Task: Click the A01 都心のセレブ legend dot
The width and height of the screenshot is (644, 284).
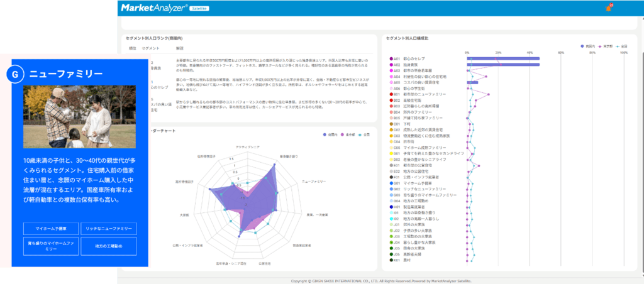Action: click(391, 58)
